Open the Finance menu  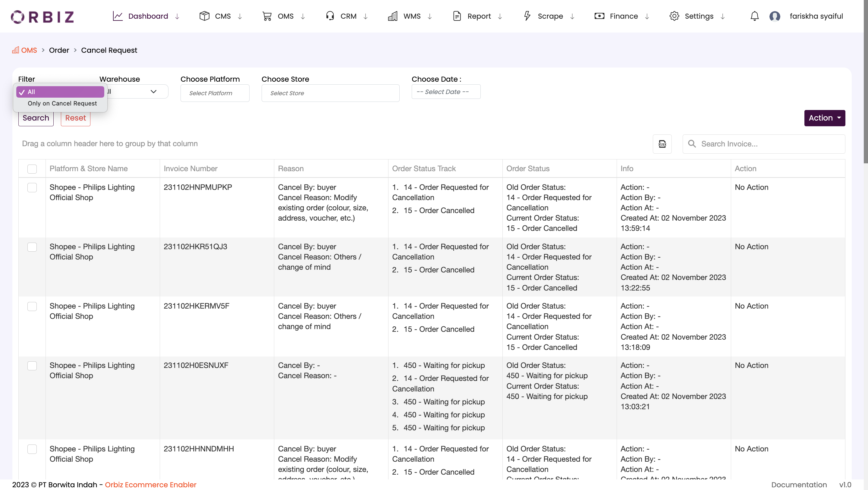(x=624, y=16)
